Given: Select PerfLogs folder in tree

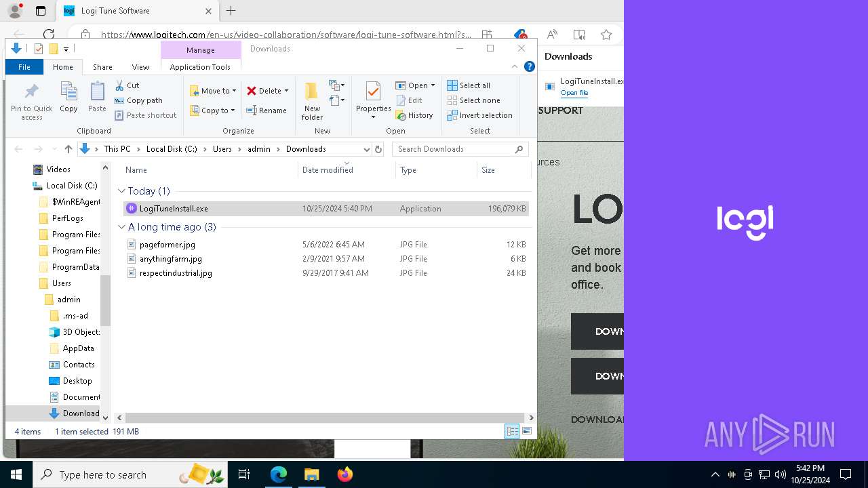Looking at the screenshot, I should 67,218.
